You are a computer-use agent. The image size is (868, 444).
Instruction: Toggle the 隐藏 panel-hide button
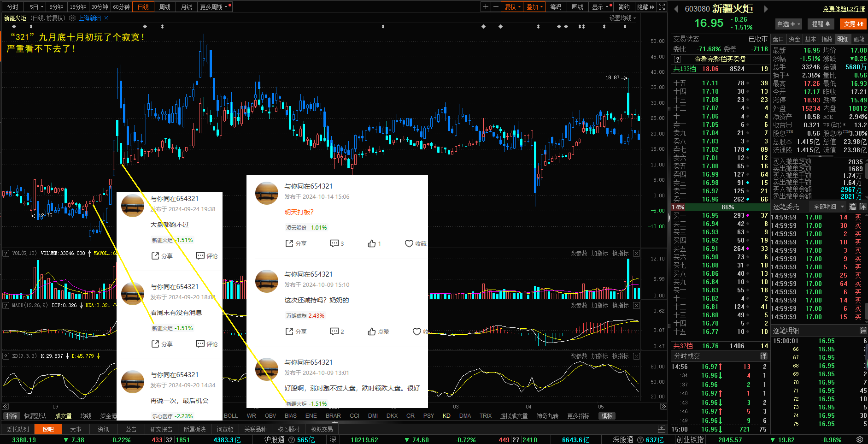point(645,7)
